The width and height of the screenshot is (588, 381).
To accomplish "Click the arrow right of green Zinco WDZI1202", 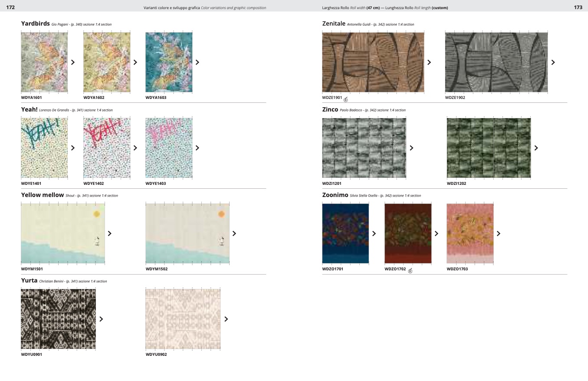I will [536, 148].
